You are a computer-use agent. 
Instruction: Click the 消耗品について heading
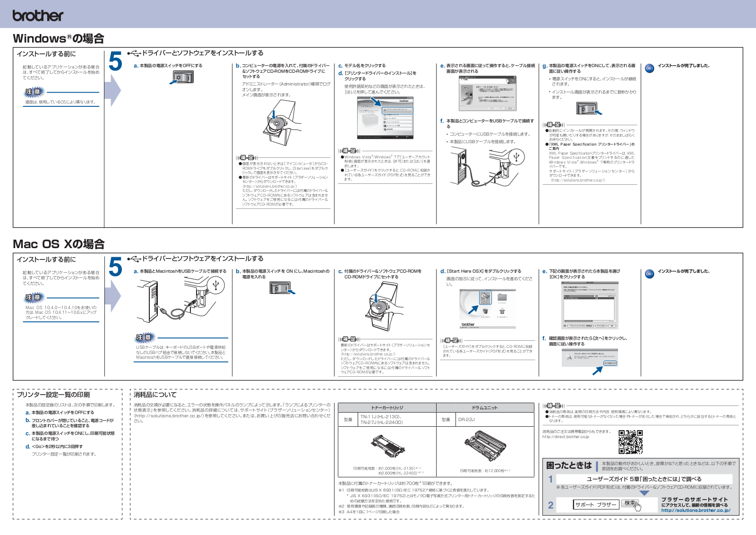point(155,395)
